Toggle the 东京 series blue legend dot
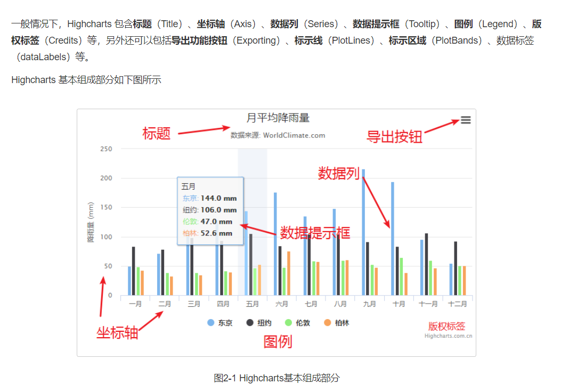 (x=211, y=323)
